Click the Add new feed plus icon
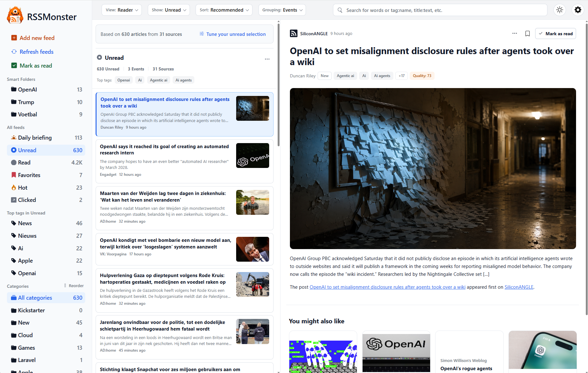This screenshot has height=373, width=588. [14, 38]
